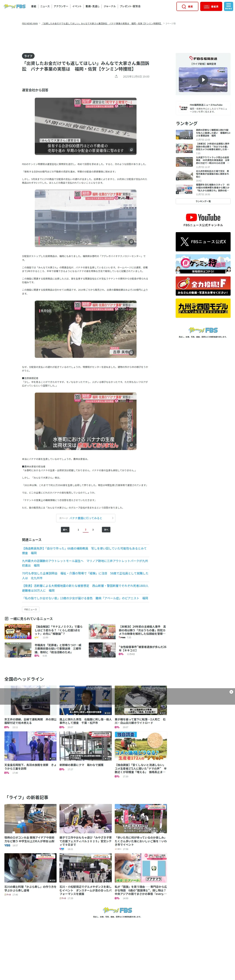Open 京王井の頭線 運転再開 headline
This screenshot has width=235, height=980.
pos(30,721)
